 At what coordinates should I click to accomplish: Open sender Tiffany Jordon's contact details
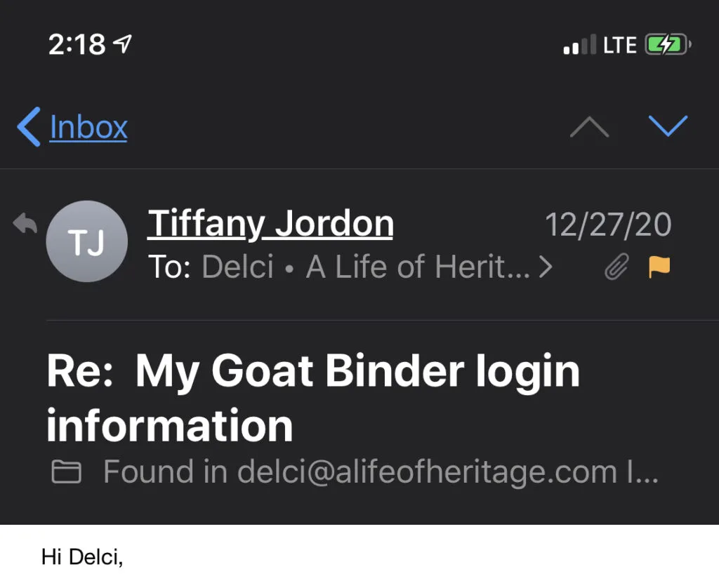pos(270,224)
